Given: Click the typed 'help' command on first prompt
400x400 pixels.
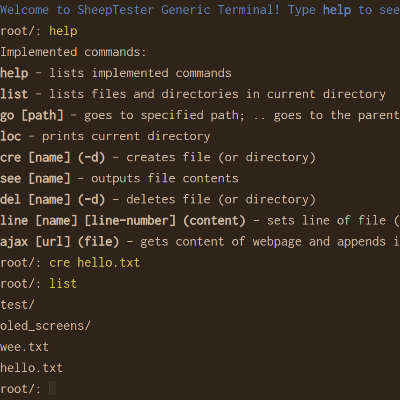Looking at the screenshot, I should pos(63,31).
